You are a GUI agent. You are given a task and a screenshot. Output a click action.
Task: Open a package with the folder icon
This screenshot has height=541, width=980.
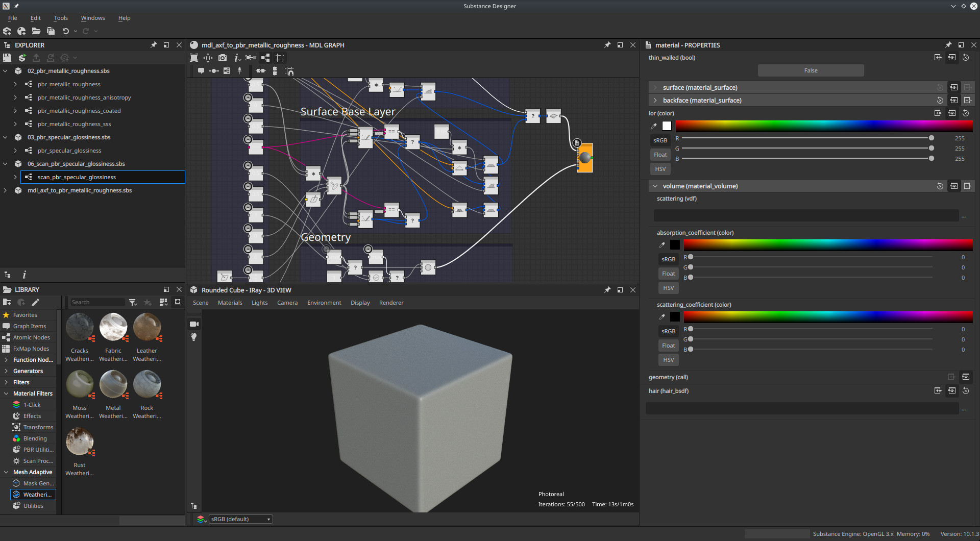tap(36, 31)
